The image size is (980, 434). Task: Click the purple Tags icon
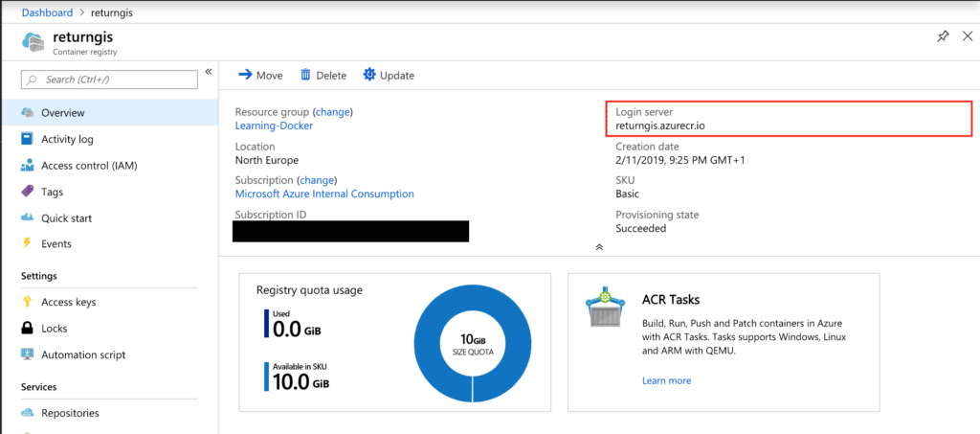tap(27, 192)
